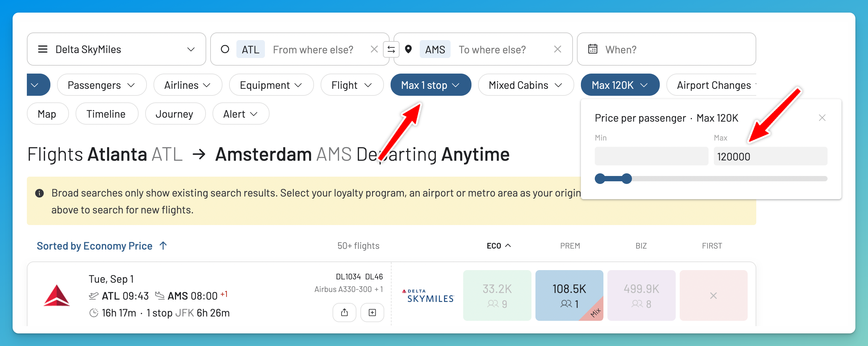
Task: Sort by PREM column header
Action: pos(570,246)
